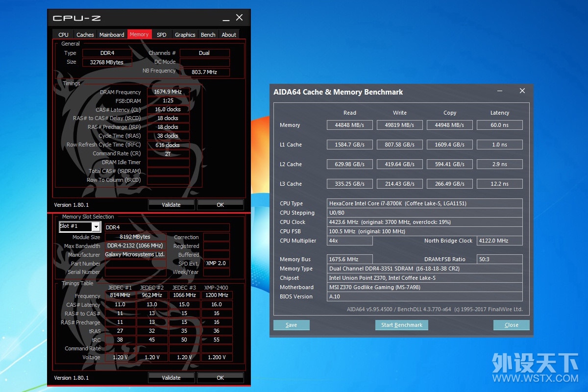The width and height of the screenshot is (588, 392).
Task: Click the DRAM:FSB Ratio 50:3 field
Action: click(500, 259)
